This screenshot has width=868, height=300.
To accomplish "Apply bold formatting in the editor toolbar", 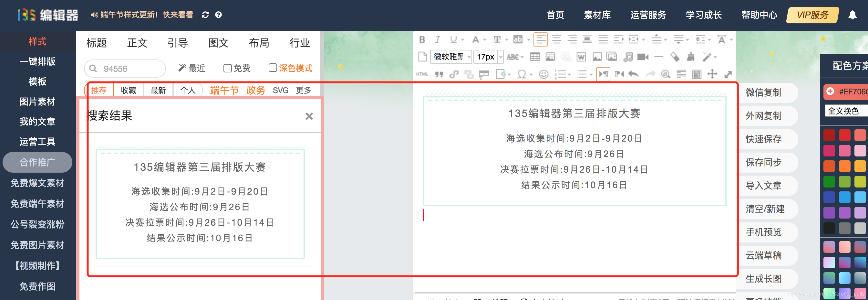I will tap(423, 39).
